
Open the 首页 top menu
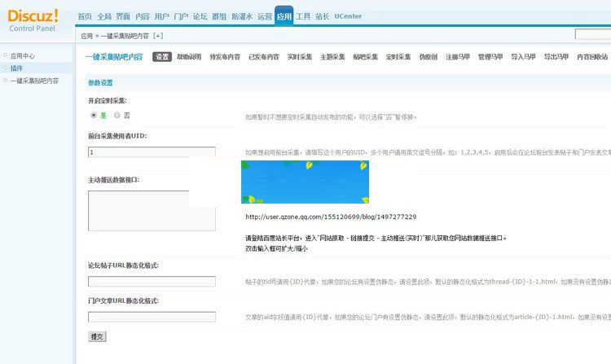pos(85,16)
